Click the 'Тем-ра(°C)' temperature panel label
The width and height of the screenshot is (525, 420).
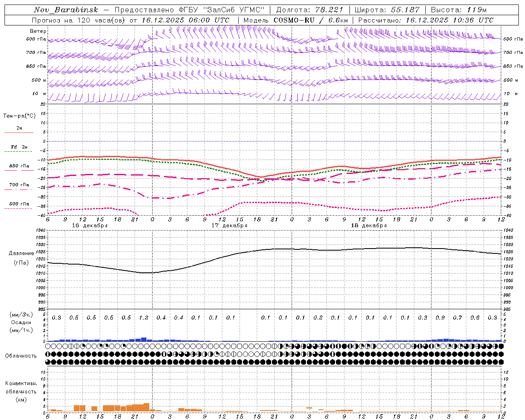19,116
